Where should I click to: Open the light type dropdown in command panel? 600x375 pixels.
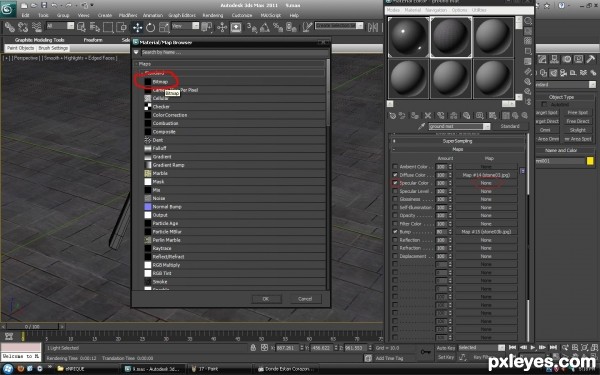click(592, 85)
